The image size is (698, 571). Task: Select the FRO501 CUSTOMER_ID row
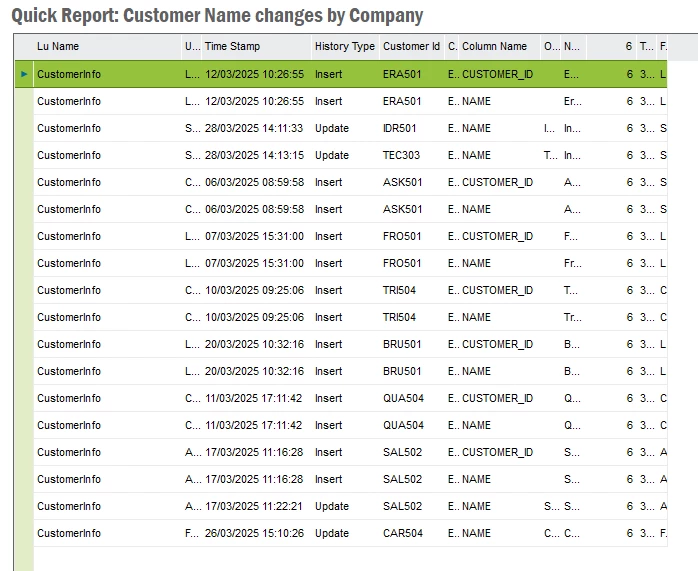[x=350, y=236]
